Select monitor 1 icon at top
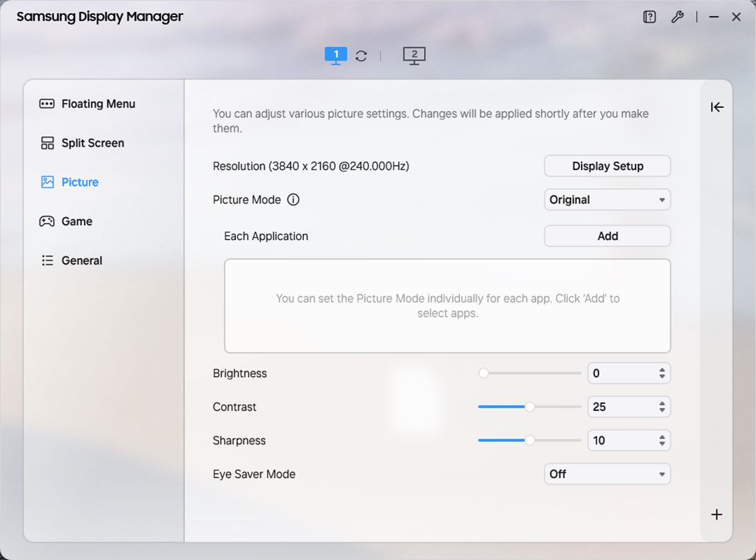This screenshot has width=756, height=560. point(336,56)
